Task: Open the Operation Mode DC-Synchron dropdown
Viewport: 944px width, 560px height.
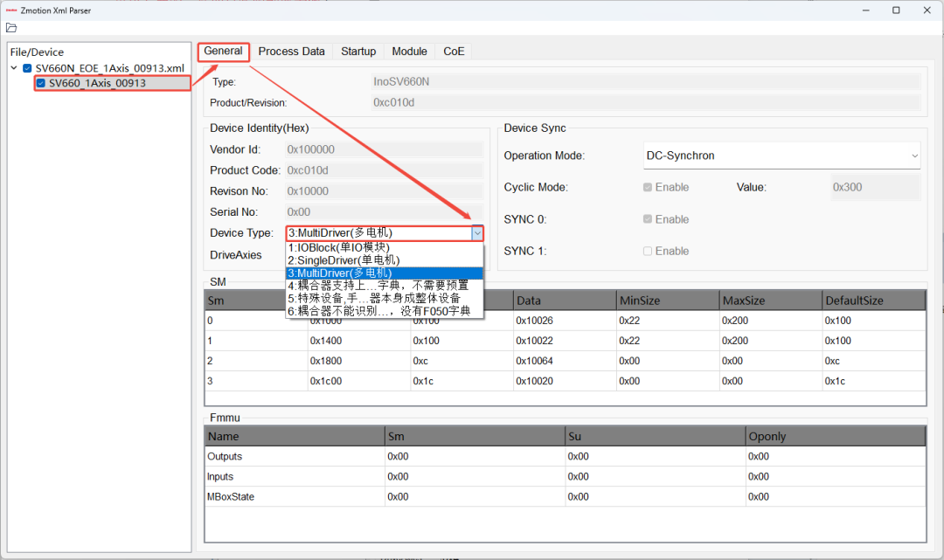Action: click(781, 156)
